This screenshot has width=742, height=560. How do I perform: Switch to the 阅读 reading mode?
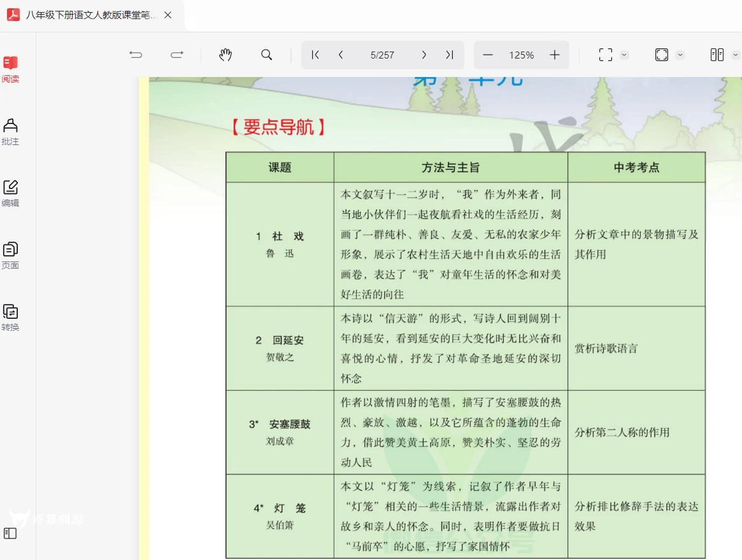click(10, 69)
